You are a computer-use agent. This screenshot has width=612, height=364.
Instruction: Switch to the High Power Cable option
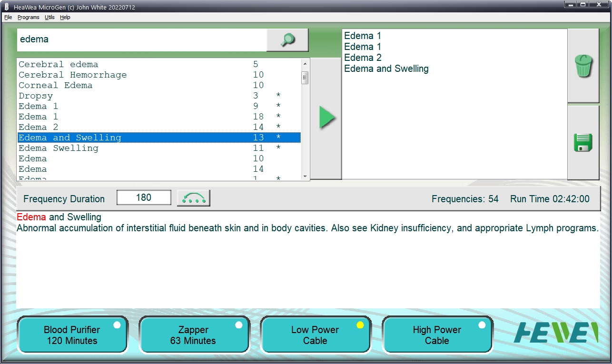tap(437, 335)
